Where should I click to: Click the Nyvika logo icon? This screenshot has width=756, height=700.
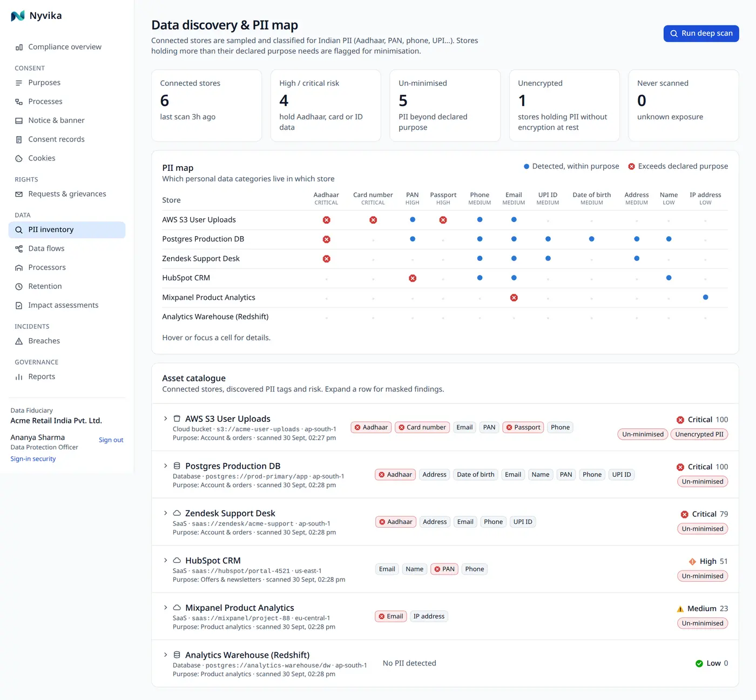tap(18, 16)
